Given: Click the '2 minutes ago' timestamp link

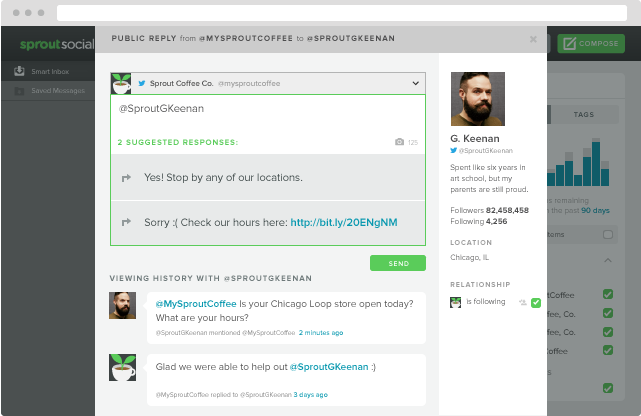Looking at the screenshot, I should pyautogui.click(x=321, y=333).
